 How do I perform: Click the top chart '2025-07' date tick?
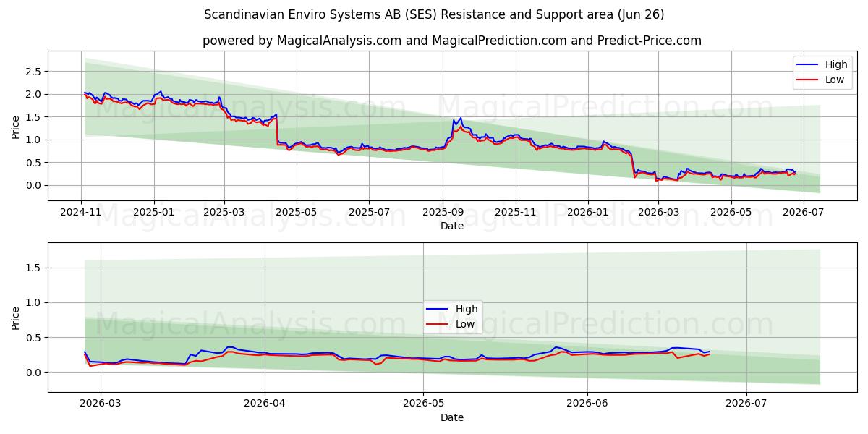[369, 213]
